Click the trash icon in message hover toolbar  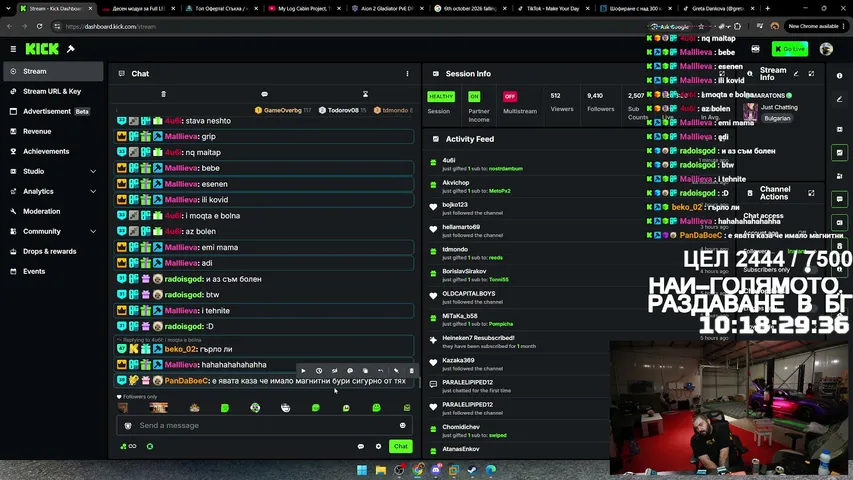411,371
